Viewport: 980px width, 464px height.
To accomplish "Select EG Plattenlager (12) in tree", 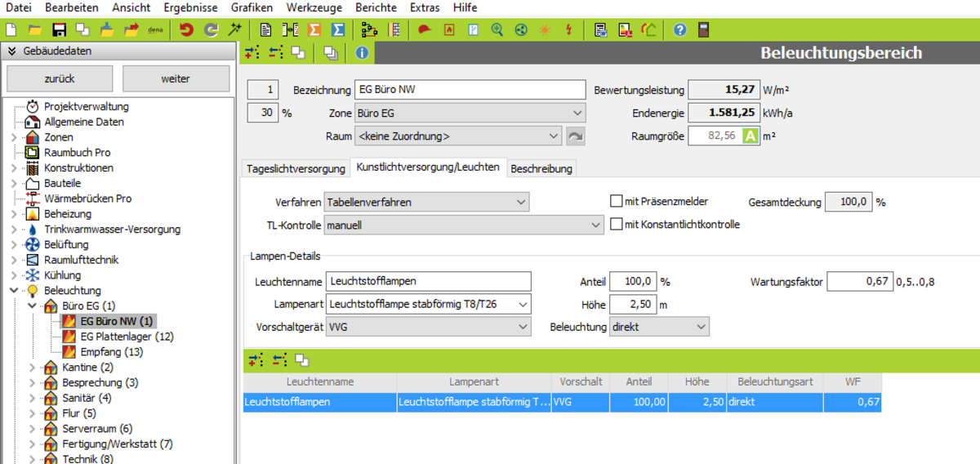I will 127,337.
